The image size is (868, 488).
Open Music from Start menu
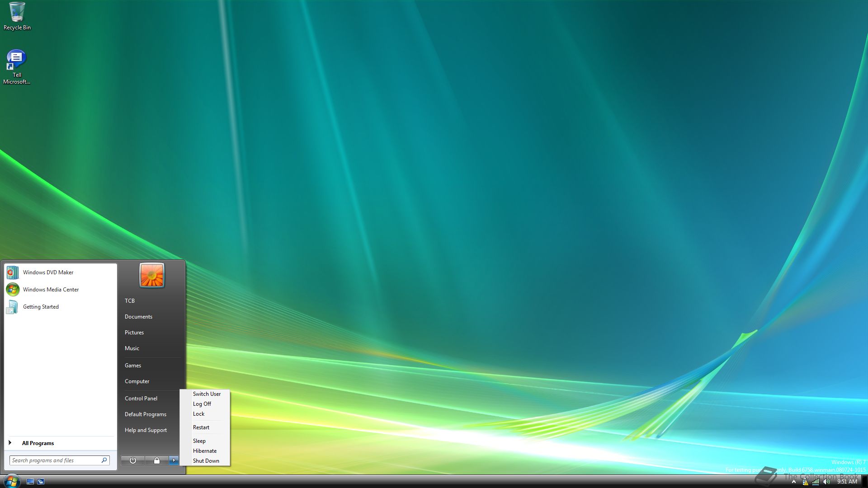click(132, 348)
